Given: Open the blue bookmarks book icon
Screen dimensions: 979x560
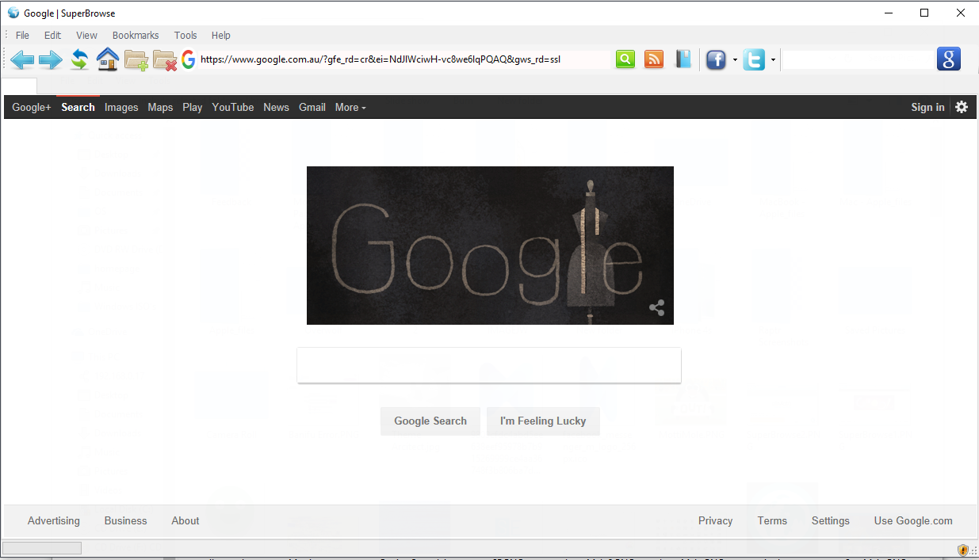Looking at the screenshot, I should click(x=683, y=59).
